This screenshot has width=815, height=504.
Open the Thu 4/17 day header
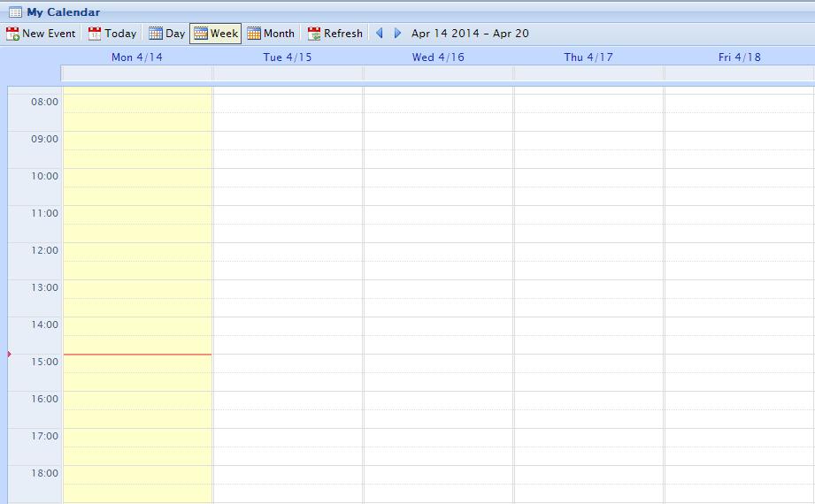(x=588, y=57)
